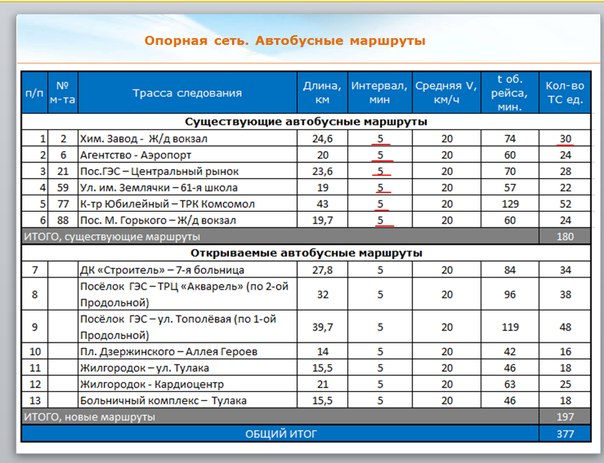Click the underlined vehicle count 30
This screenshot has width=604, height=463.
point(565,139)
